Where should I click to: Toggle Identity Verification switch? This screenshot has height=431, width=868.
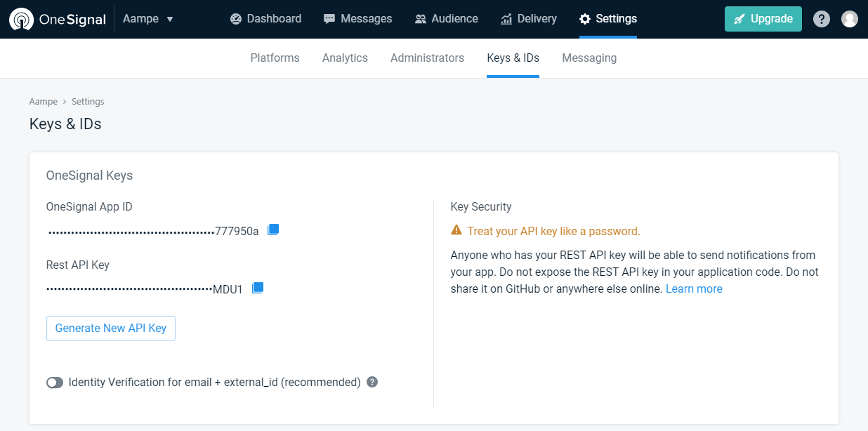point(55,383)
